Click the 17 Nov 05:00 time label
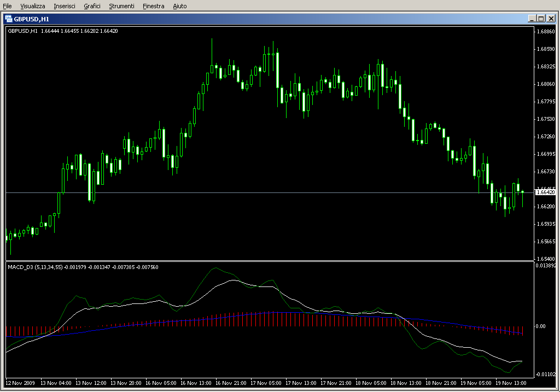 point(267,383)
